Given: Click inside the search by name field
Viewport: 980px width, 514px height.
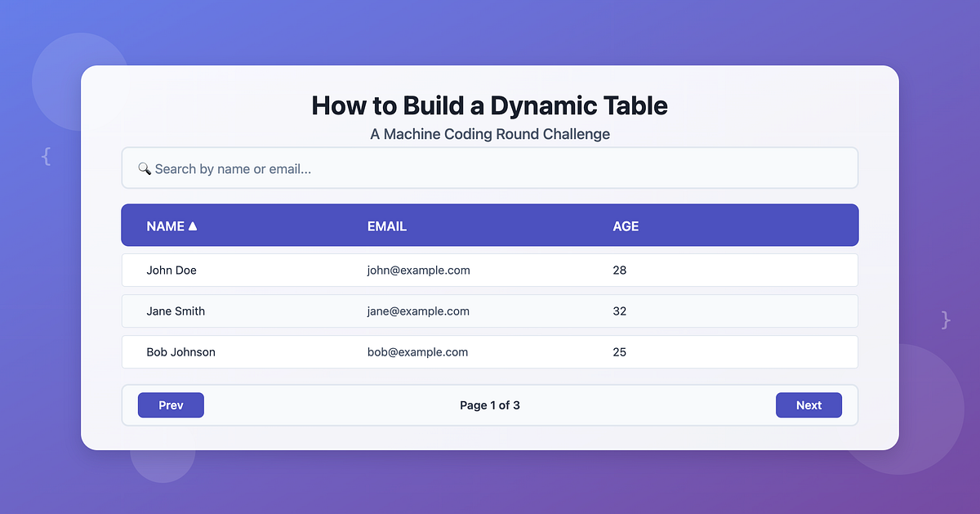Looking at the screenshot, I should click(x=327, y=168).
